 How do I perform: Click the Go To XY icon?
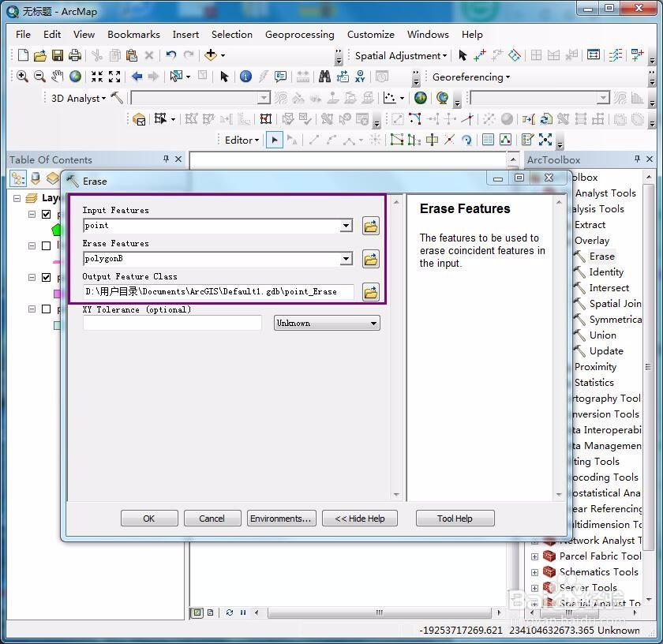click(x=360, y=77)
